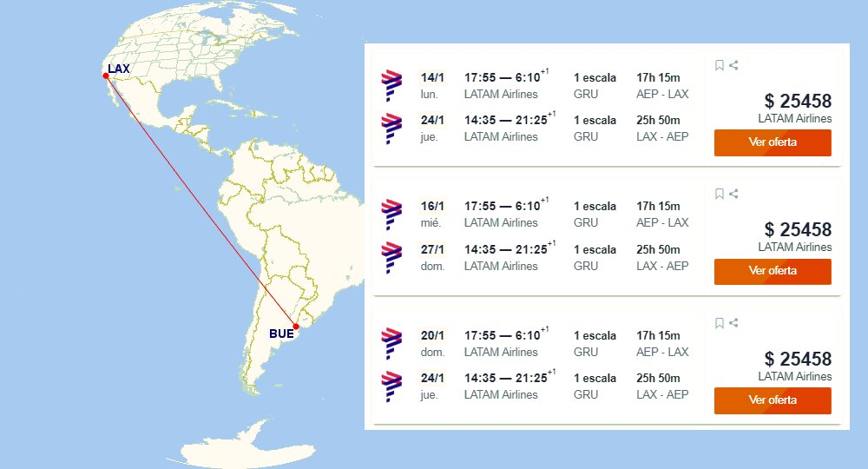Click the 17h 15m AEP - LAX in second card
This screenshot has height=469, width=868.
(x=662, y=214)
